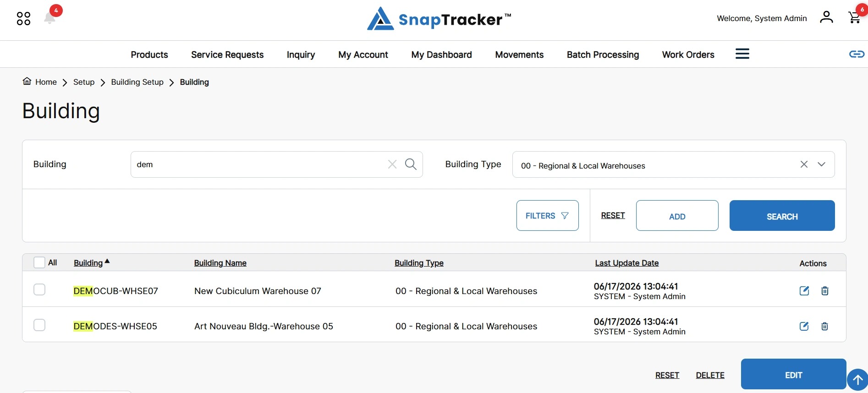This screenshot has width=868, height=393.
Task: Open the Service Requests menu
Action: click(x=227, y=55)
